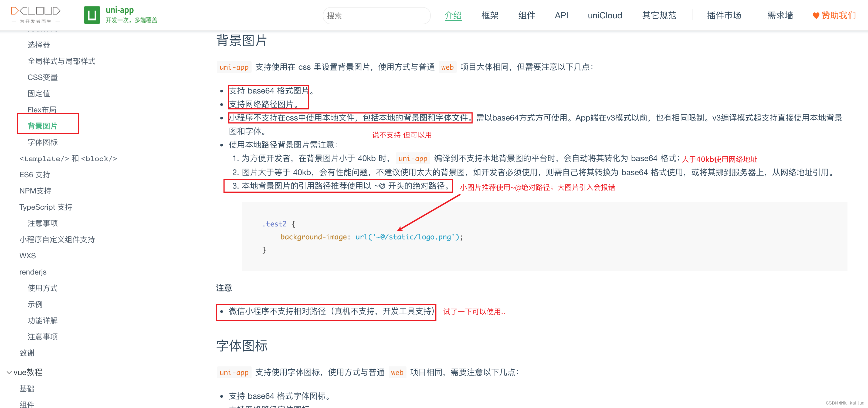The height and width of the screenshot is (408, 868).
Task: Open the 介绍 nav tab
Action: coord(453,15)
